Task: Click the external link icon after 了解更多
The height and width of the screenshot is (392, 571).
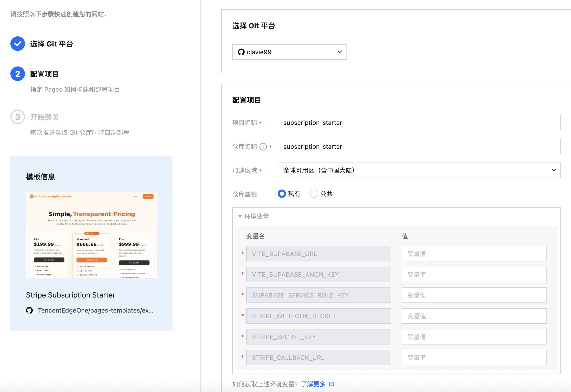Action: coord(331,384)
